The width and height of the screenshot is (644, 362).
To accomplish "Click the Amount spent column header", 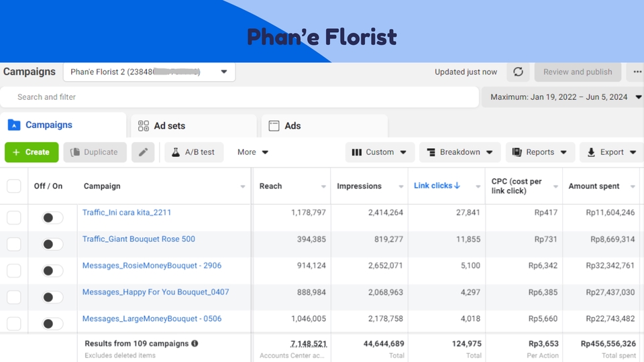I will point(594,186).
